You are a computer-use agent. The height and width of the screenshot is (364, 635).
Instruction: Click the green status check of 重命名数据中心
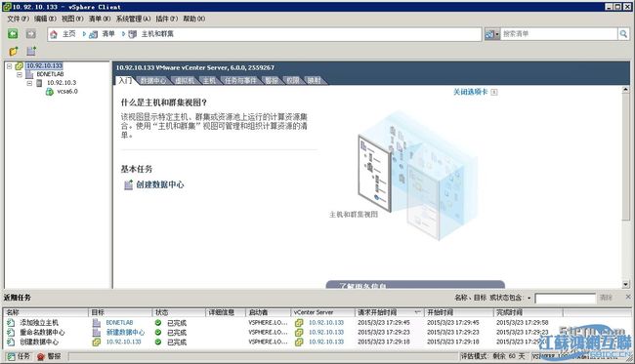158,333
